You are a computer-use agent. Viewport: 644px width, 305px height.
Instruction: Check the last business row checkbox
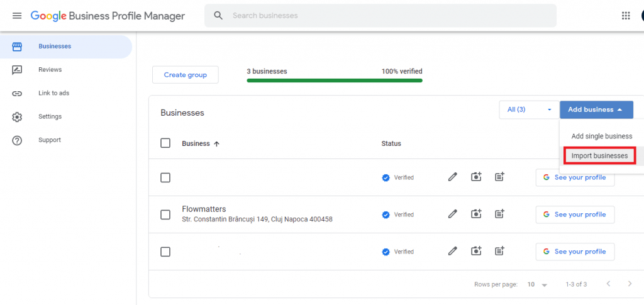(x=165, y=252)
